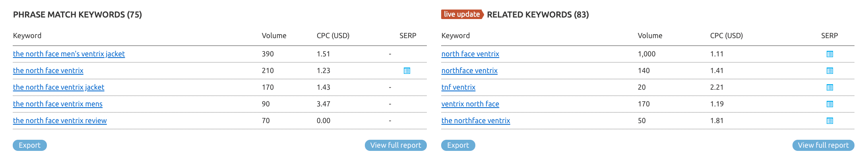
Task: Export the related keywords list
Action: coord(458,145)
